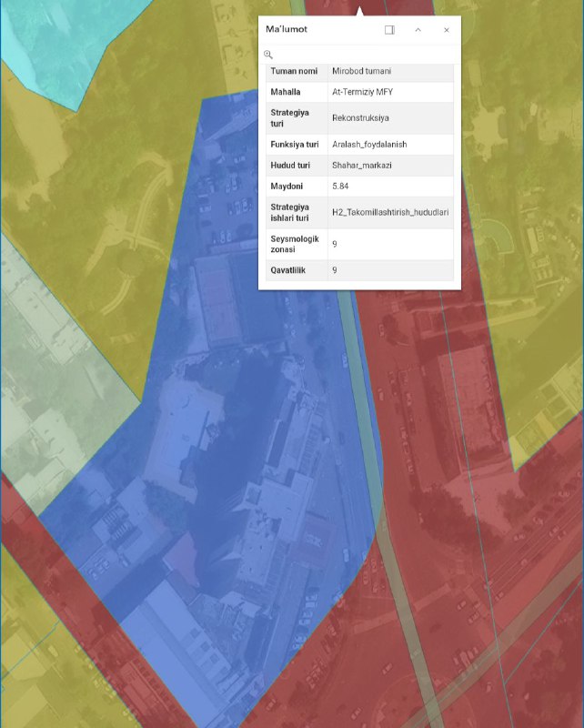Select the Strategiya turi field label
Viewport: 584px width, 728px height.
pyautogui.click(x=289, y=118)
